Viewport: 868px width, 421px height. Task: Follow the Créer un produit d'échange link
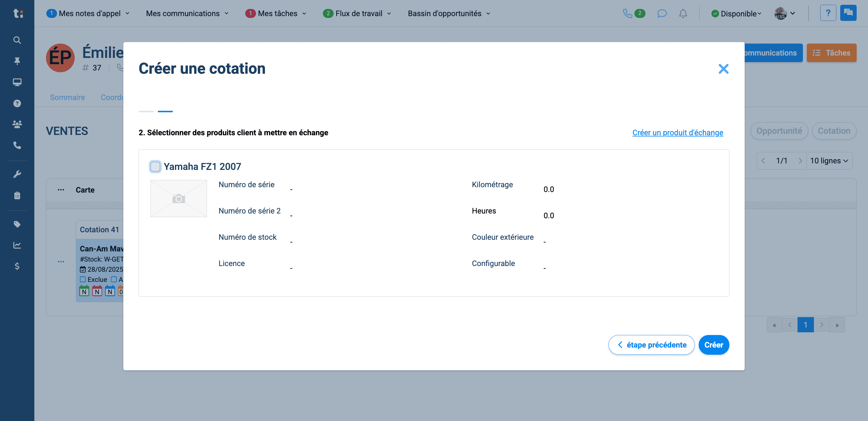point(678,133)
